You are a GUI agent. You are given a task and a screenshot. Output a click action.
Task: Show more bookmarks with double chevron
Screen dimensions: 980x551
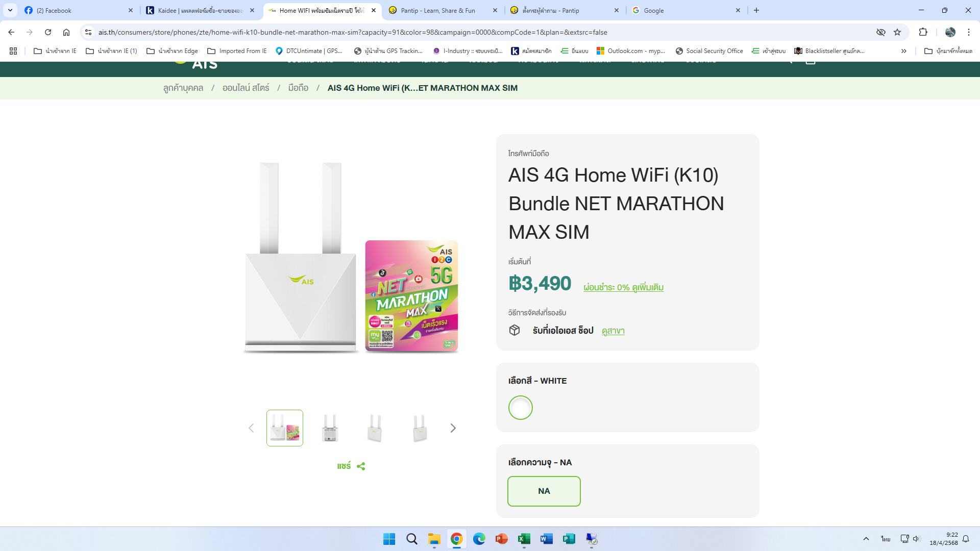pos(904,51)
